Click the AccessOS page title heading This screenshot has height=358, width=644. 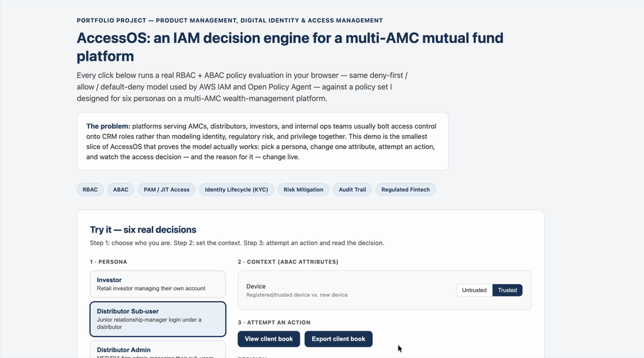290,47
